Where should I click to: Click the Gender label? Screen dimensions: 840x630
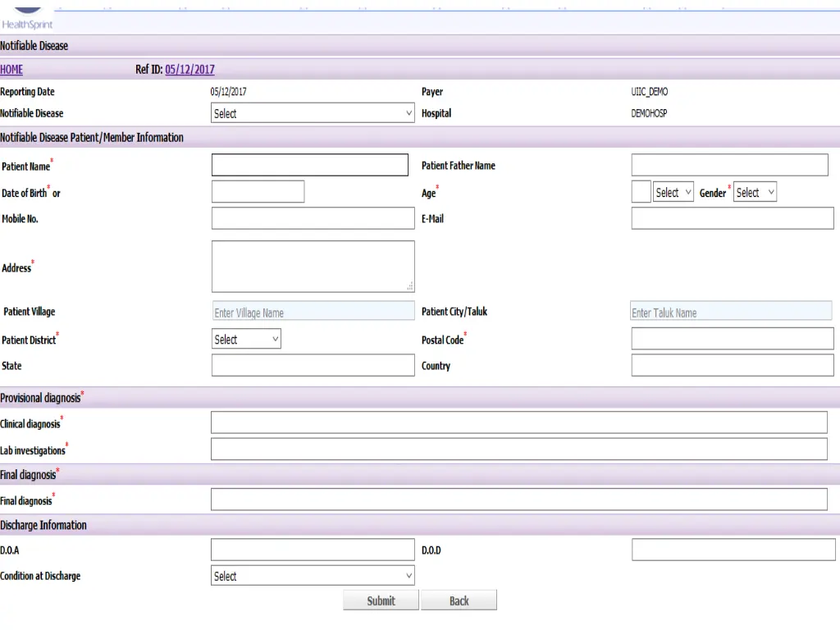point(713,194)
